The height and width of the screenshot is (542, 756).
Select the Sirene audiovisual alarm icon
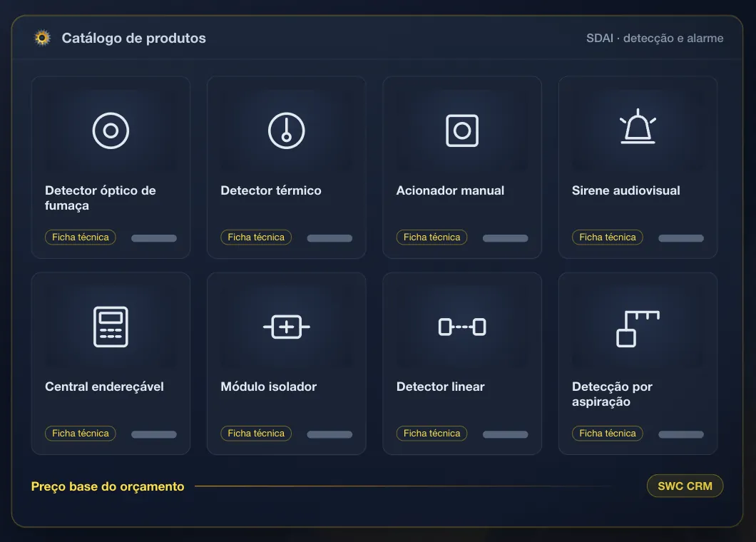click(638, 126)
